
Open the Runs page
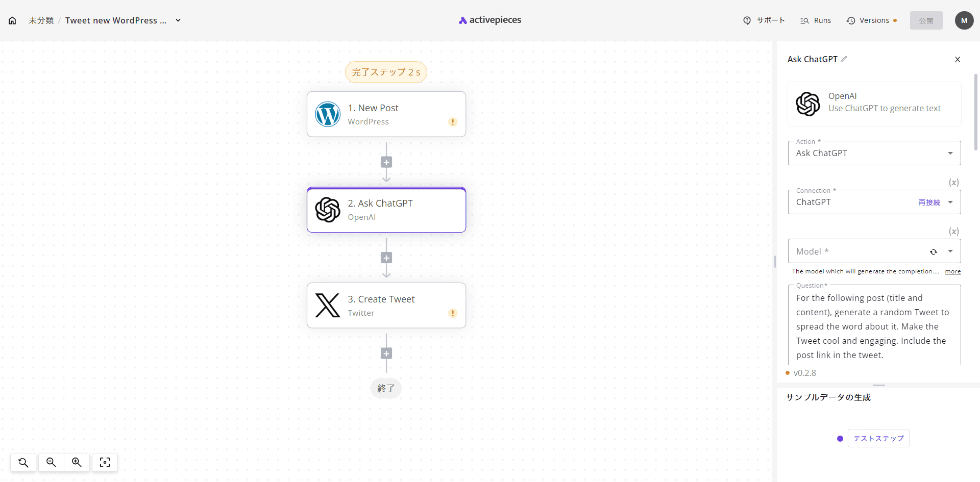click(816, 20)
